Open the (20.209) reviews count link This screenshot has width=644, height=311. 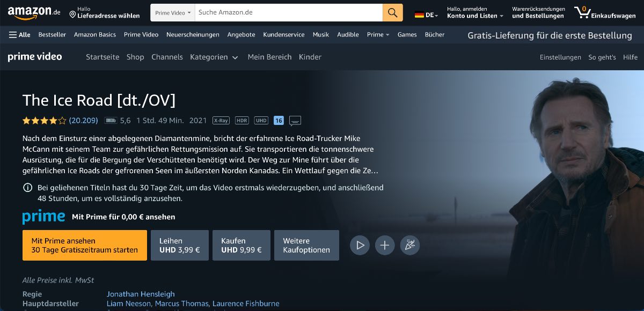click(x=83, y=121)
